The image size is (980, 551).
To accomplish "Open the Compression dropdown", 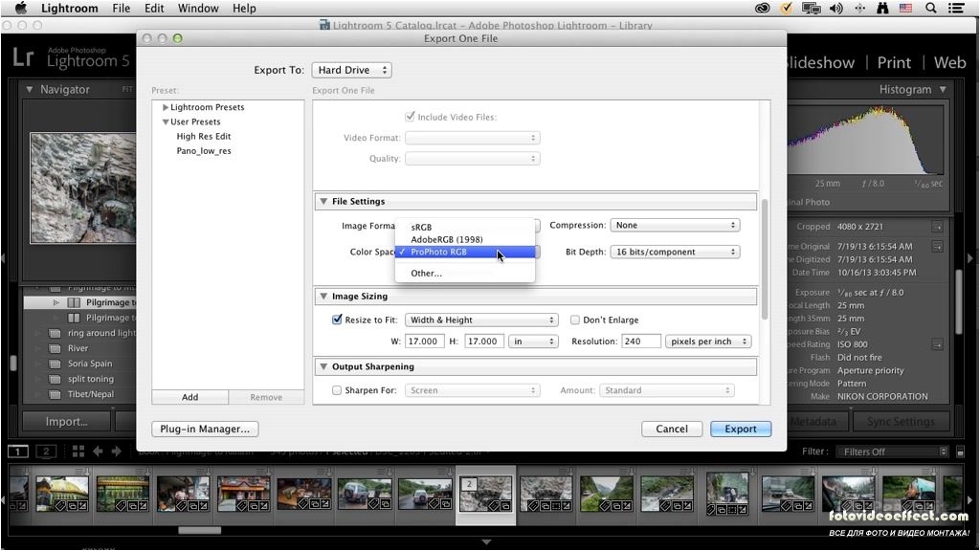I will [675, 225].
